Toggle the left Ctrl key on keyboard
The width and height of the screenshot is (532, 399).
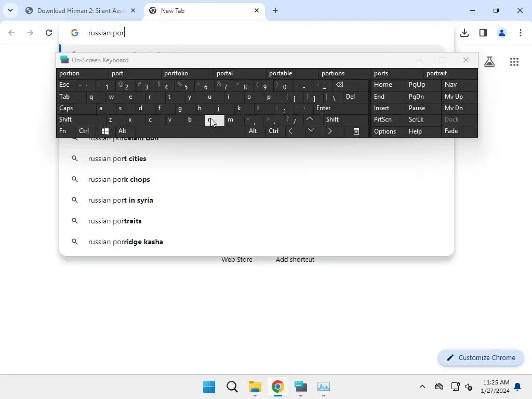[x=86, y=131]
